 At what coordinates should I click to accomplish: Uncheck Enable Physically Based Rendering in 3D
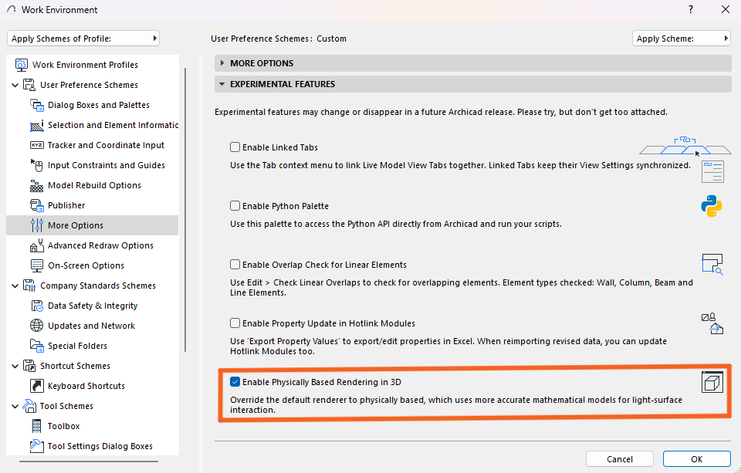(235, 381)
